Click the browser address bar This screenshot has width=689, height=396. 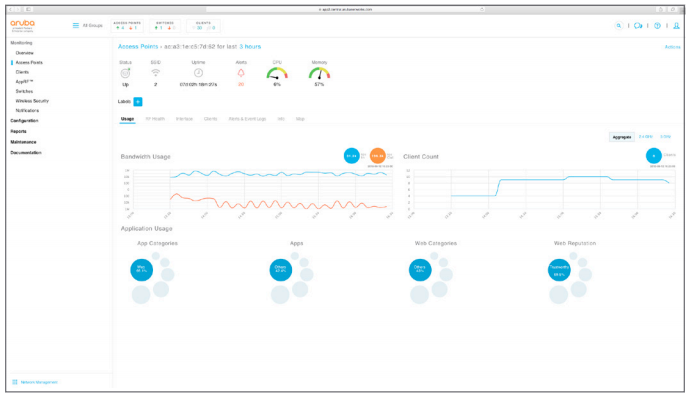(345, 9)
